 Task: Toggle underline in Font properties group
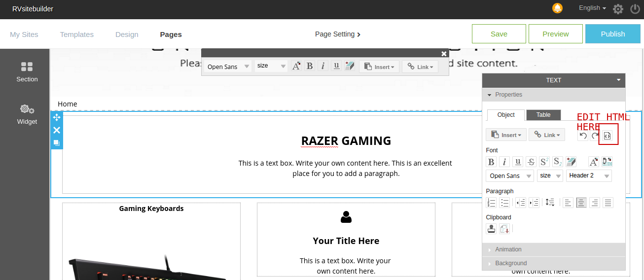click(x=518, y=162)
